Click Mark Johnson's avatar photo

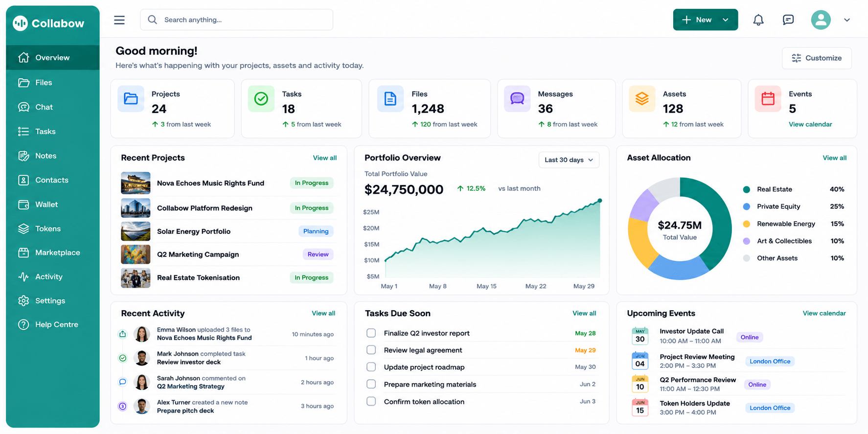(142, 358)
